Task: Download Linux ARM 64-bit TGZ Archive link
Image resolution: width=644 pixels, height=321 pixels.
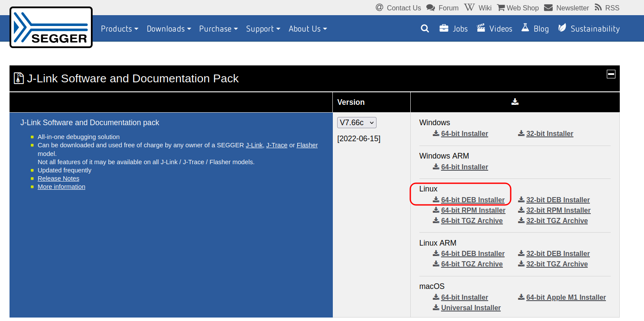Action: coord(472,264)
